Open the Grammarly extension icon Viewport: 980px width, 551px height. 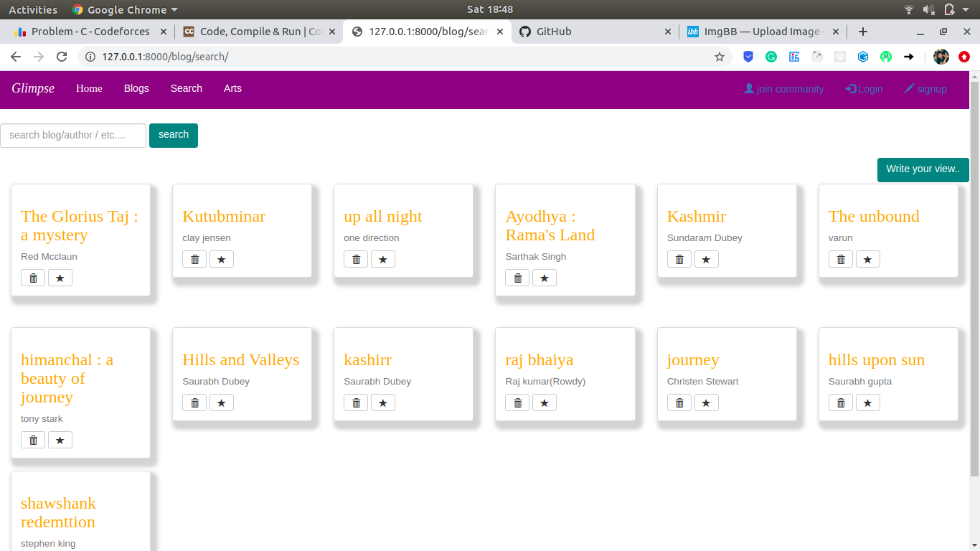click(x=771, y=57)
